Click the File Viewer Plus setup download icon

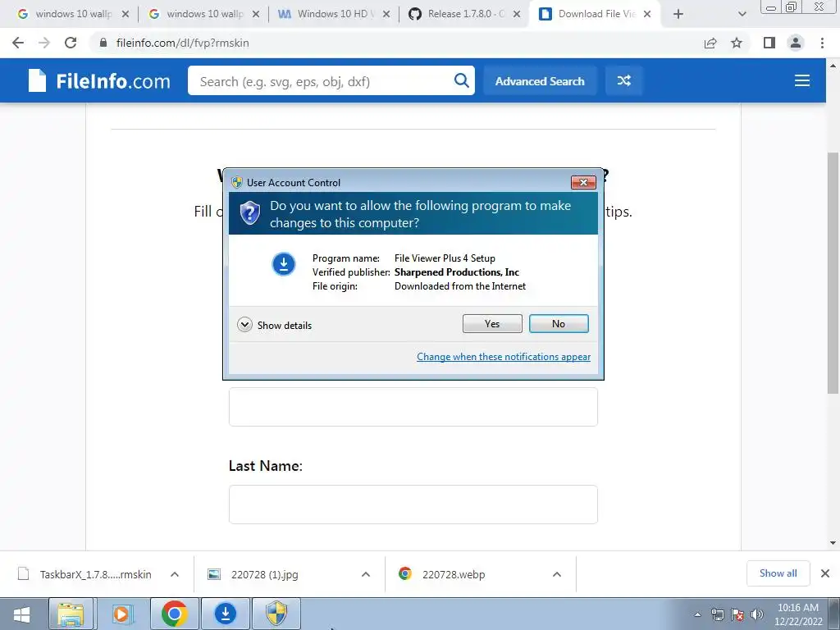(283, 263)
